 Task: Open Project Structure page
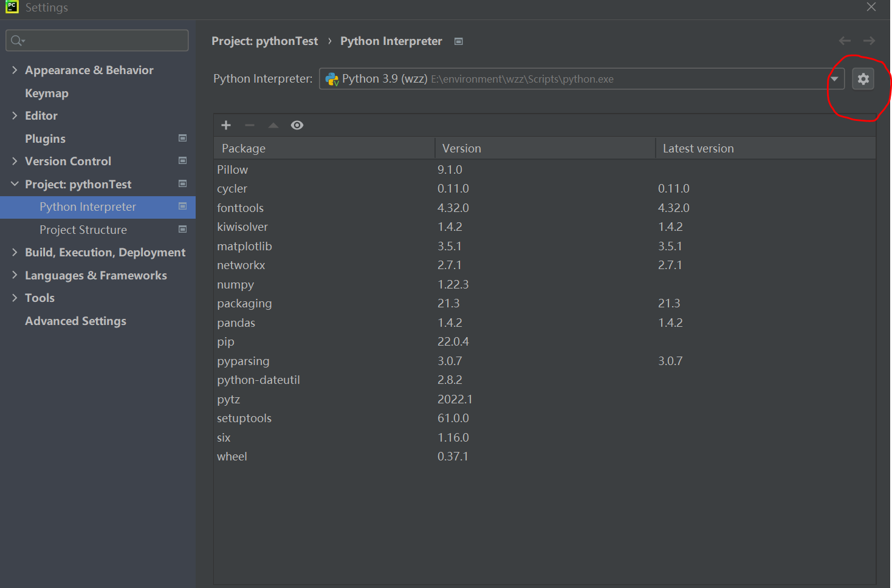tap(83, 230)
